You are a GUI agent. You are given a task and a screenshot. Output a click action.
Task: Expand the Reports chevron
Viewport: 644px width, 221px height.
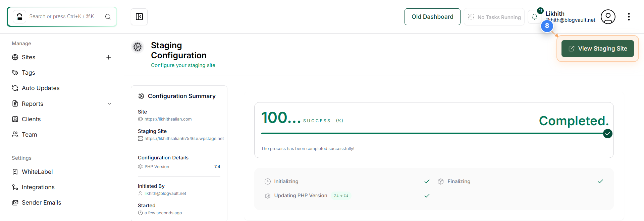pos(109,104)
